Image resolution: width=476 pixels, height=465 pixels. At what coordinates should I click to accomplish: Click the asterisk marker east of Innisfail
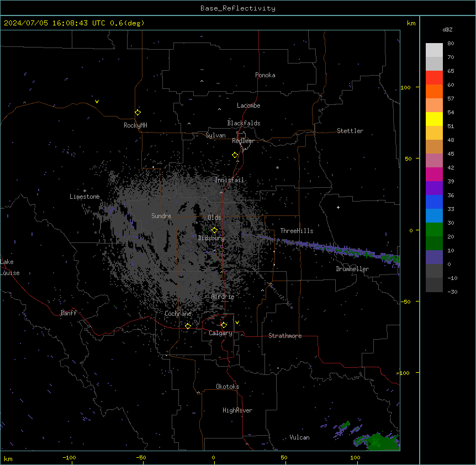(277, 167)
